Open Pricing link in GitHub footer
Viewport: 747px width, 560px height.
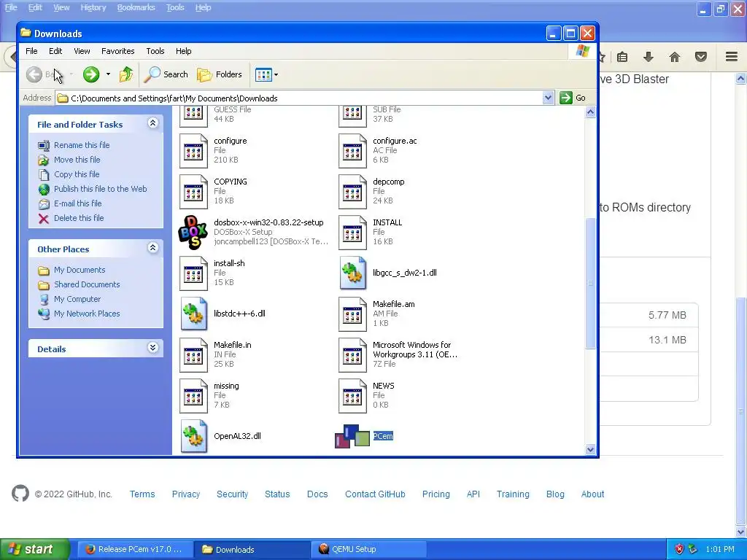click(x=436, y=494)
